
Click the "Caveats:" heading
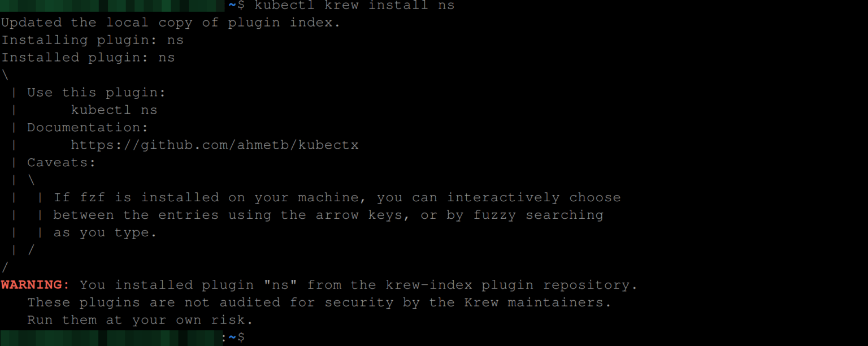[62, 162]
